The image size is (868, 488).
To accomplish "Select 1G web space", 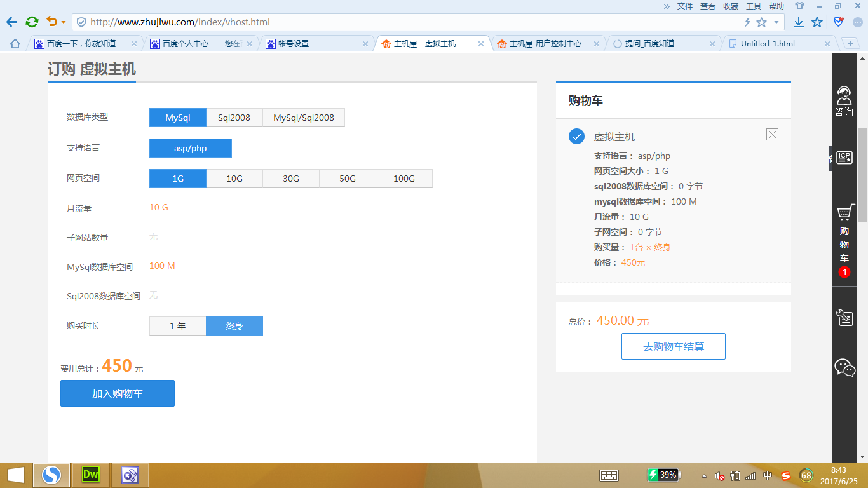I will coord(178,179).
